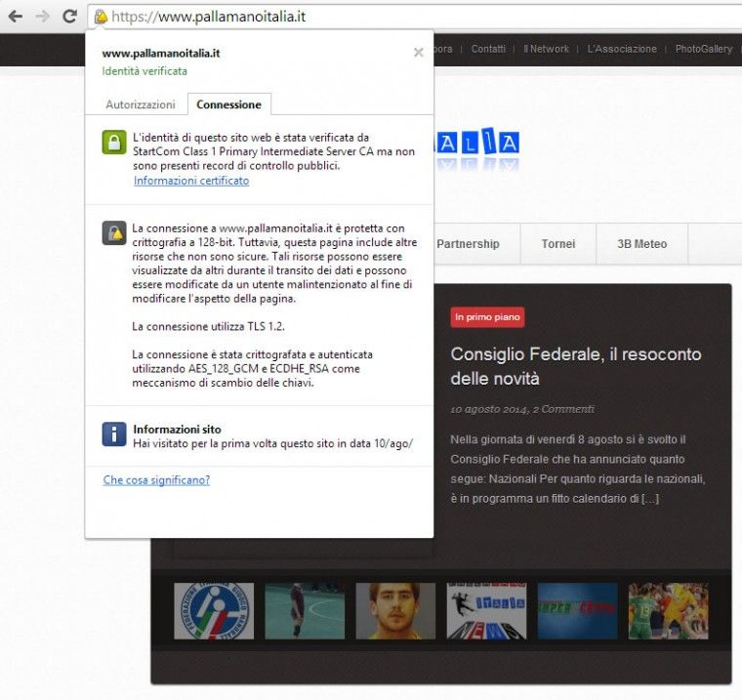
Task: Open the L'Associazione menu item
Action: click(x=622, y=49)
